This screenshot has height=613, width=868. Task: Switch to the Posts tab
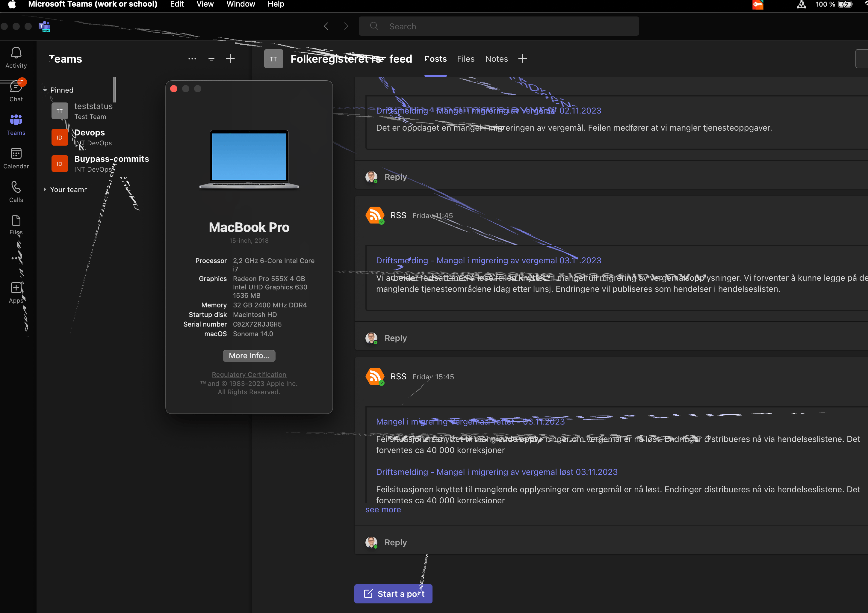tap(435, 59)
